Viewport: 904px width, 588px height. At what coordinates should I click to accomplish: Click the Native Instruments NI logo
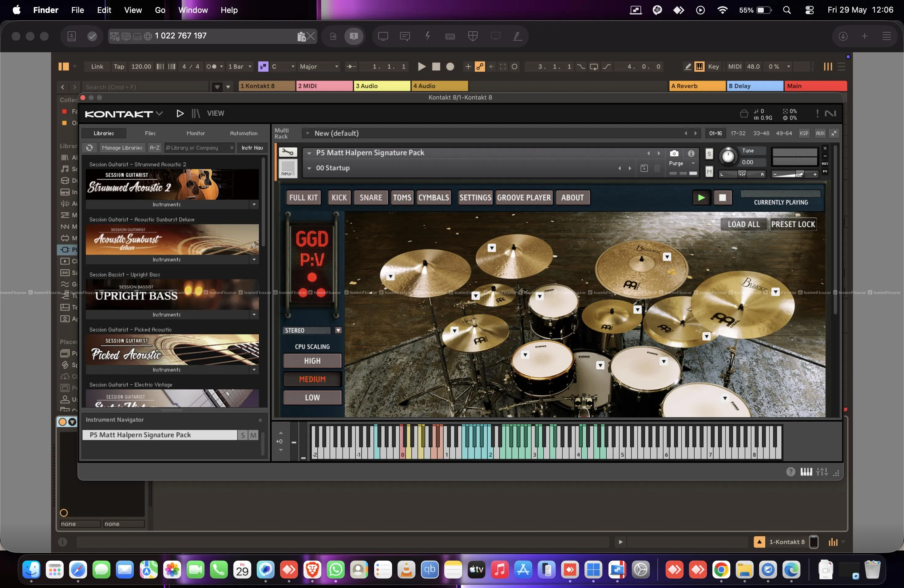[830, 113]
